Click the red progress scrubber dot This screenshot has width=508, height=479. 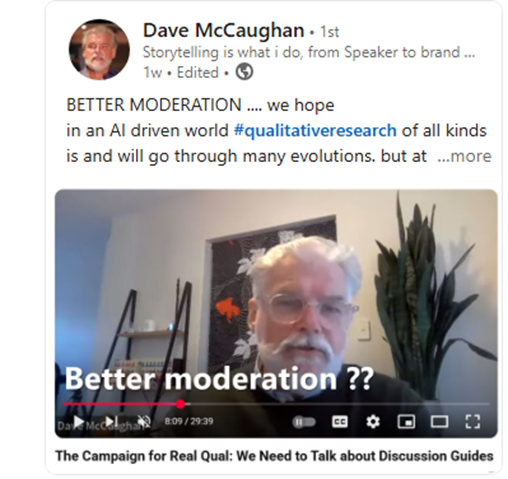[x=180, y=404]
